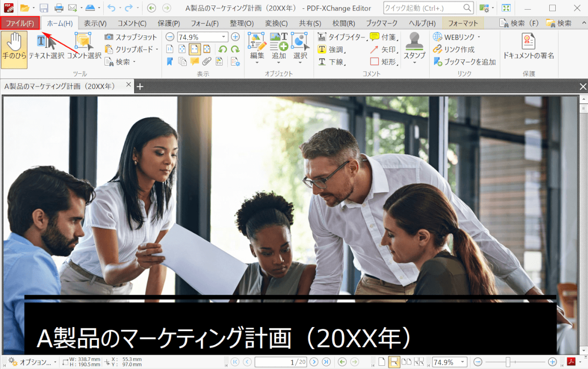This screenshot has height=369, width=588.
Task: Switch to the 整理(O) ribbon tab
Action: click(242, 23)
